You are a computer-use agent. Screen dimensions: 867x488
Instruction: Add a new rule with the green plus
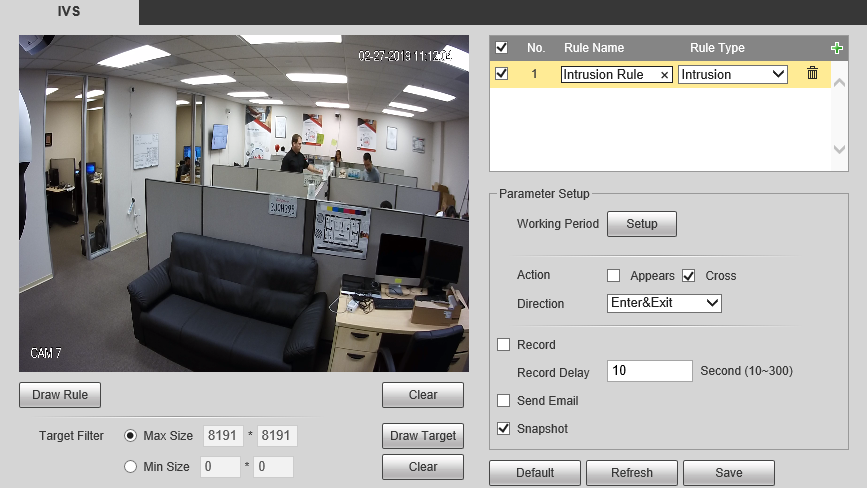pyautogui.click(x=837, y=48)
